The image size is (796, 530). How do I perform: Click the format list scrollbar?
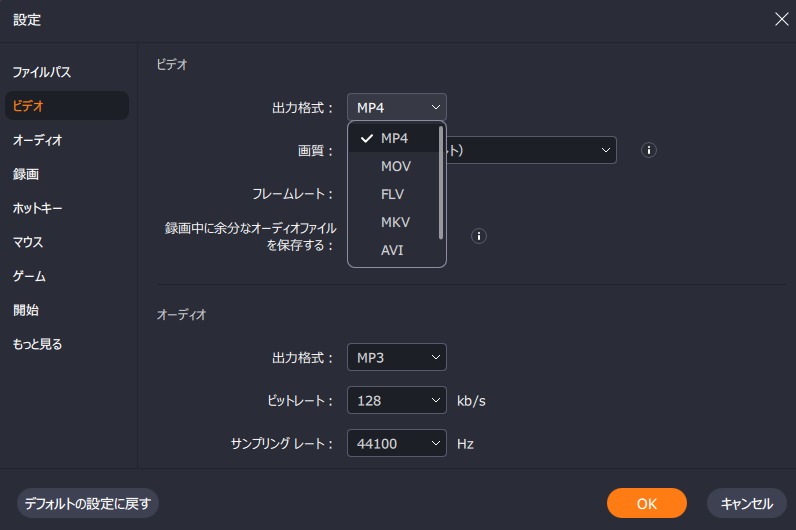click(441, 183)
